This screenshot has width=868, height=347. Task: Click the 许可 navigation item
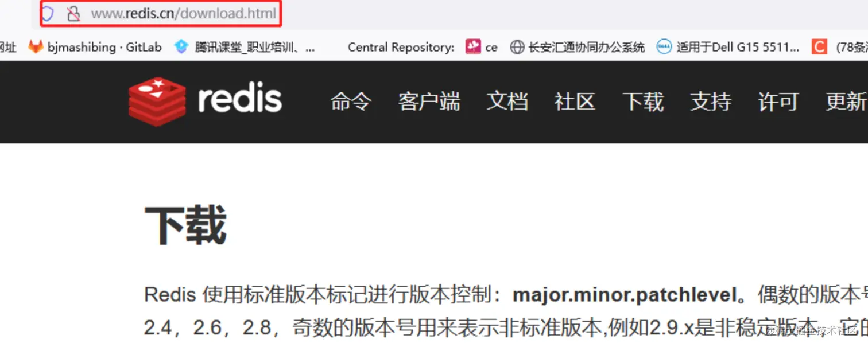pyautogui.click(x=778, y=102)
